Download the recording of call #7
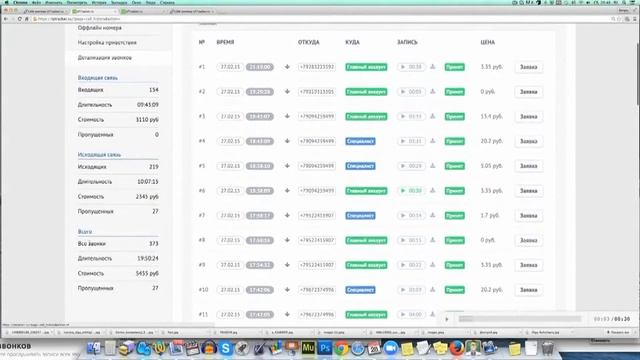The height and width of the screenshot is (360, 640). click(433, 215)
